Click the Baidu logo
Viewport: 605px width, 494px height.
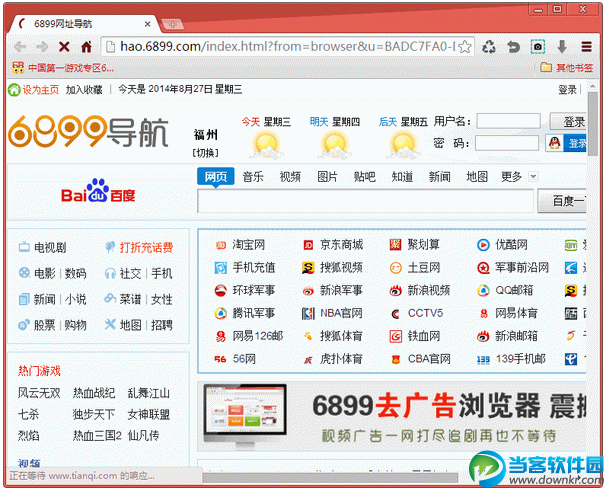click(x=98, y=191)
